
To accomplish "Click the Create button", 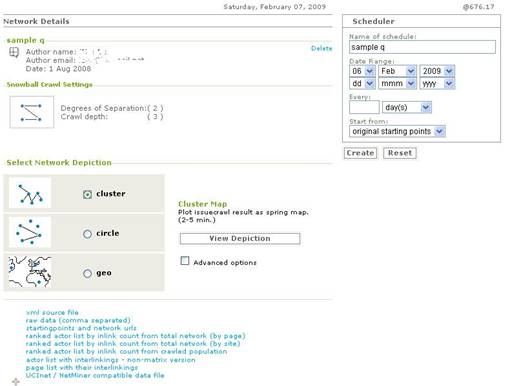I will pos(360,153).
